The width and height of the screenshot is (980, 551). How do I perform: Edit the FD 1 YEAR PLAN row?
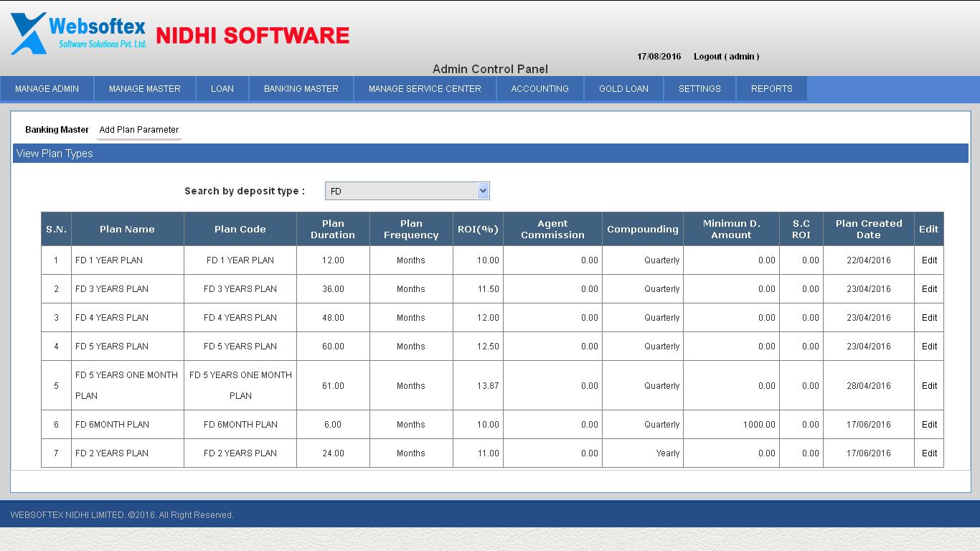929,260
